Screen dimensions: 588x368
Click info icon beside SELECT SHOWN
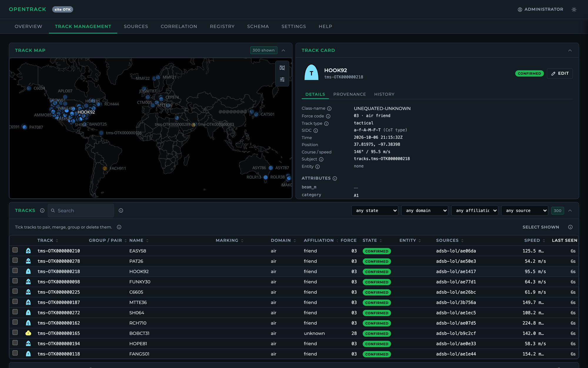pos(570,227)
